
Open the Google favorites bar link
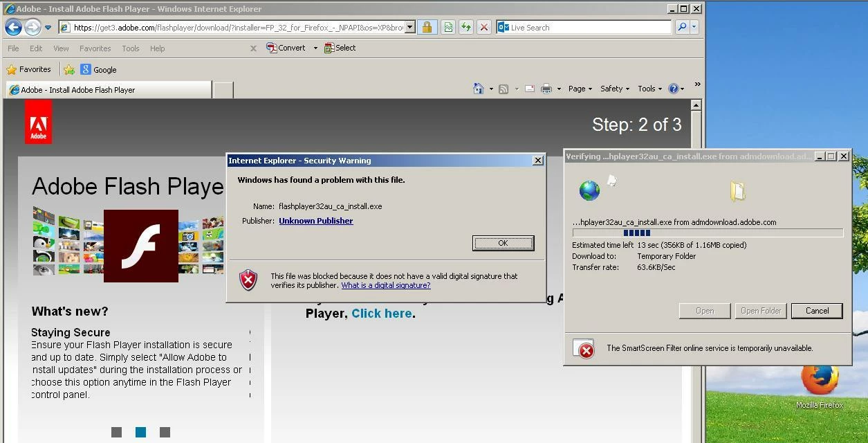pyautogui.click(x=98, y=69)
